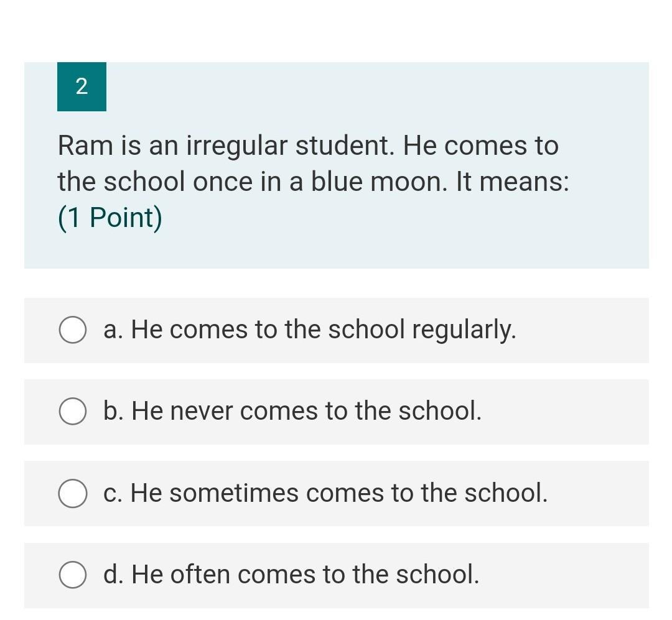Viewport: 672px width, 620px height.
Task: Click 'once in a blue moon' question line
Action: [311, 182]
